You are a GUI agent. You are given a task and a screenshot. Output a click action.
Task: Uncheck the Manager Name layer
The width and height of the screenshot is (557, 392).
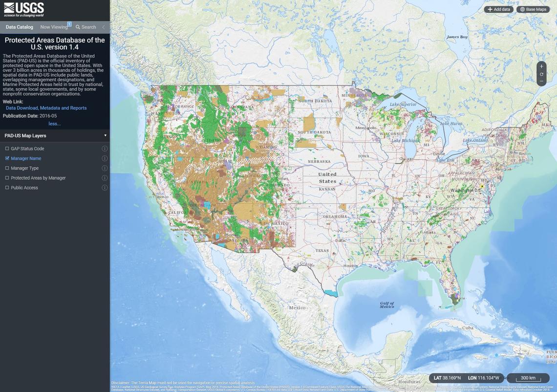pyautogui.click(x=7, y=158)
